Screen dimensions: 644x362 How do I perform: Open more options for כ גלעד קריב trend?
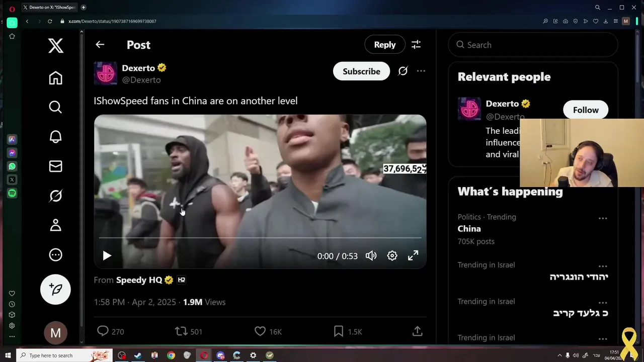click(x=603, y=303)
